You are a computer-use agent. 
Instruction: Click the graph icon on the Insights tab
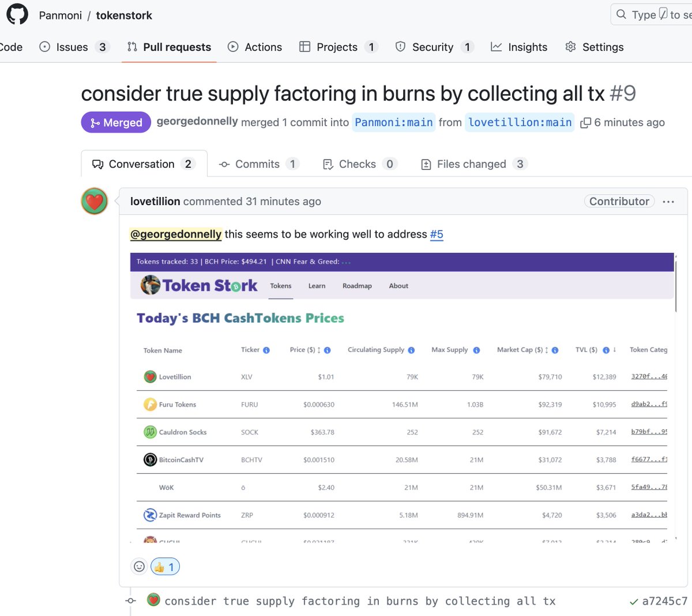pyautogui.click(x=497, y=47)
